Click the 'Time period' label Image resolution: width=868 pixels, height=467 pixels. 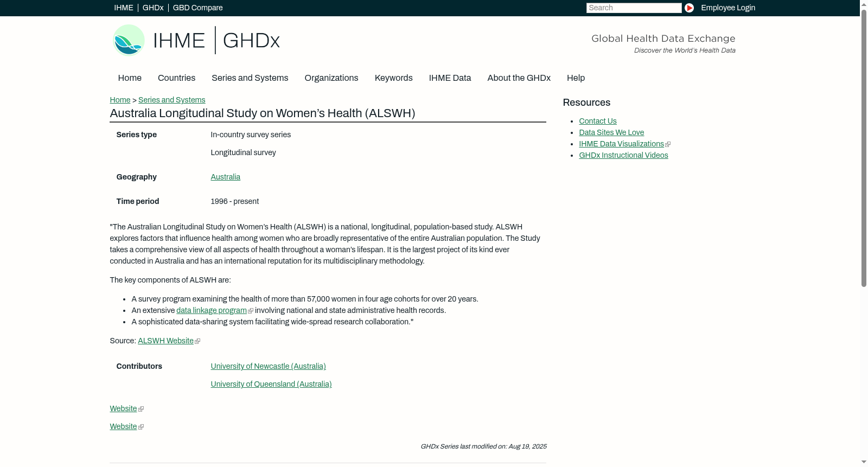point(137,201)
